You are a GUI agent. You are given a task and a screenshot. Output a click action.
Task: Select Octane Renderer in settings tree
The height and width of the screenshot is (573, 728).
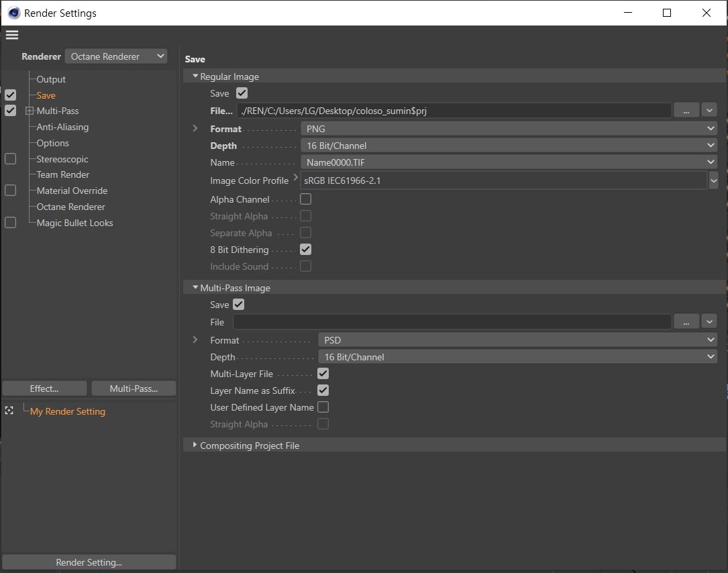click(70, 207)
